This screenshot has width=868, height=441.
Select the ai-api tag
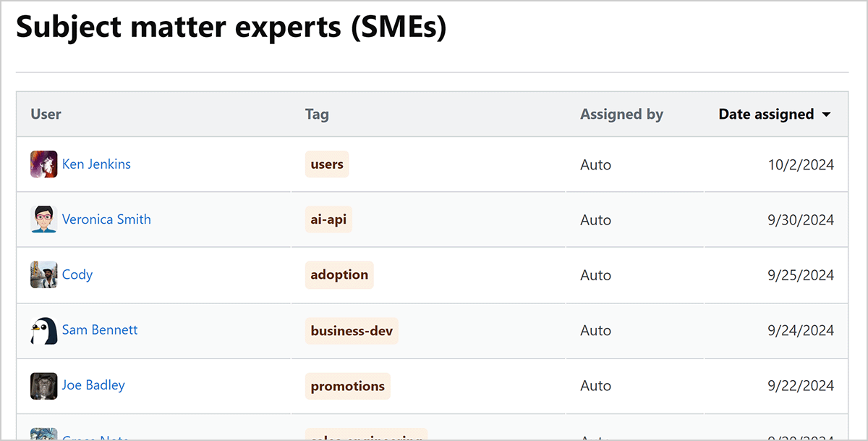pos(328,219)
